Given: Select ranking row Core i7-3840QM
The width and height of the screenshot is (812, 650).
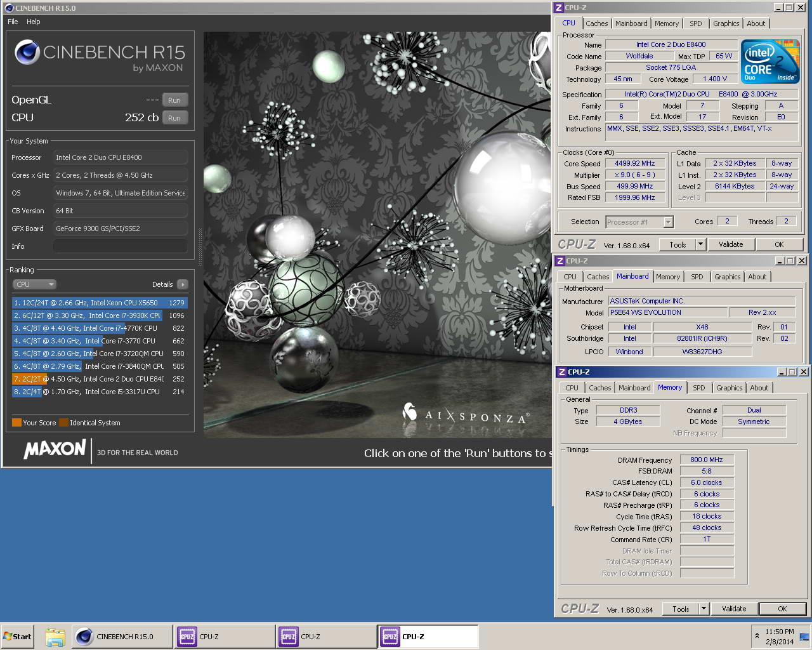Looking at the screenshot, I should [x=100, y=366].
